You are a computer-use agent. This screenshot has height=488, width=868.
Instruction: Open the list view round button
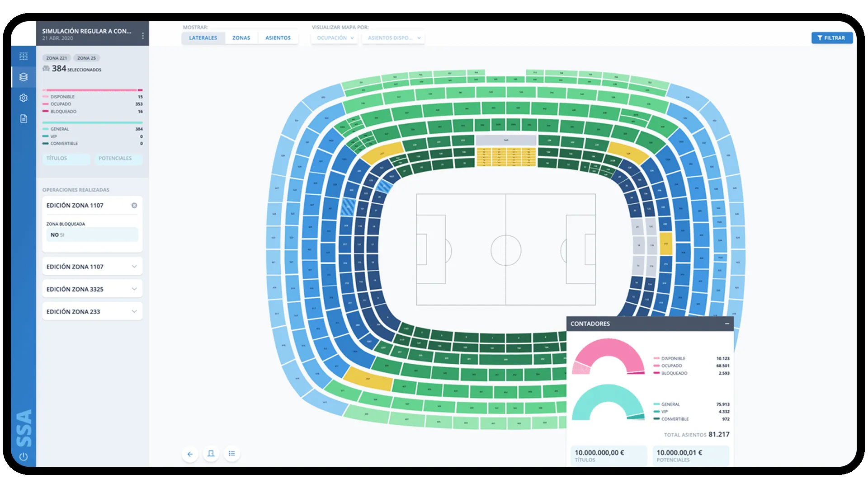[232, 454]
